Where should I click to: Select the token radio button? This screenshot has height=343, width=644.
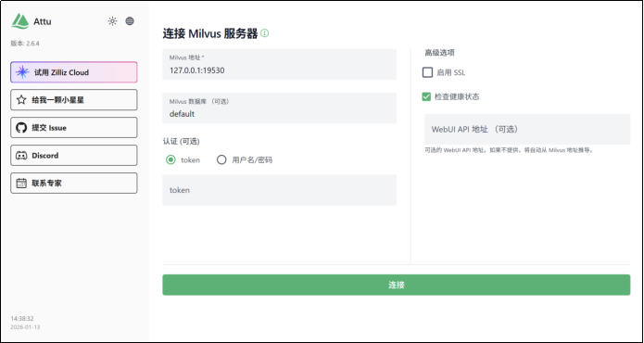click(x=170, y=159)
